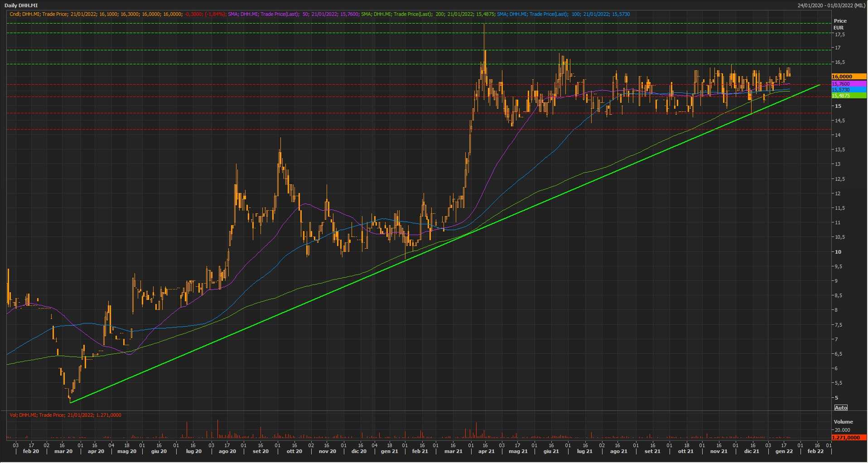Click the magenta 15,7600 SMA price tag
Screen dimensions: 868x463
pos(849,84)
